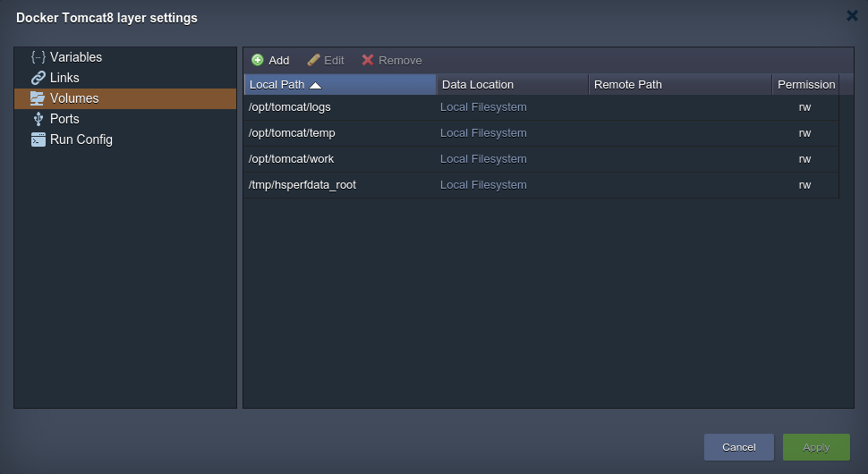This screenshot has width=868, height=474.
Task: Sort by Permission column header
Action: [806, 85]
